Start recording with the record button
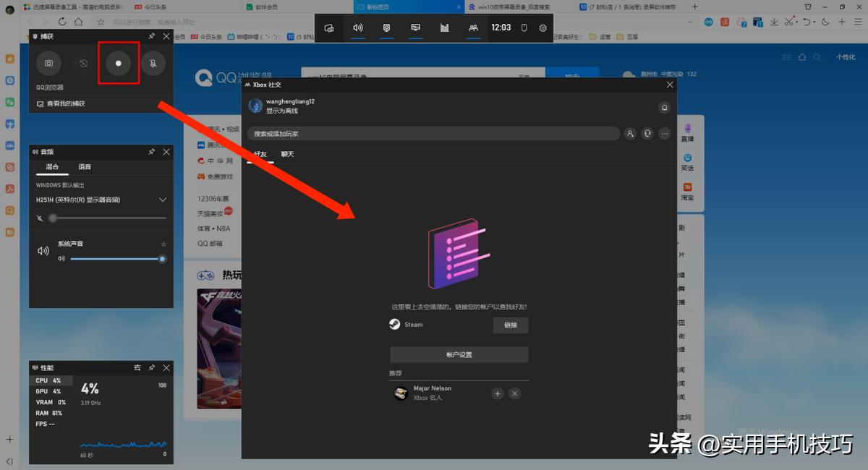This screenshot has height=470, width=868. click(119, 64)
